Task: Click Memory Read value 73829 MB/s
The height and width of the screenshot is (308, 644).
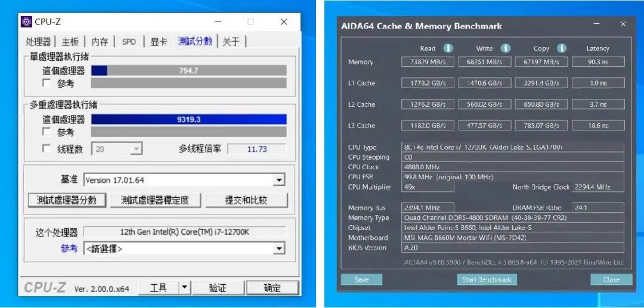Action: (428, 62)
